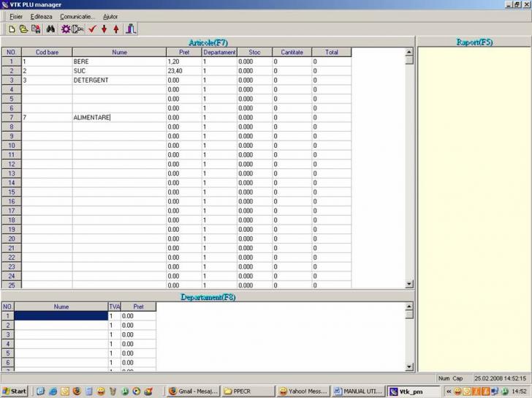Click the exit door toolbar icon
Image resolution: width=532 pixels, height=398 pixels.
pyautogui.click(x=131, y=29)
